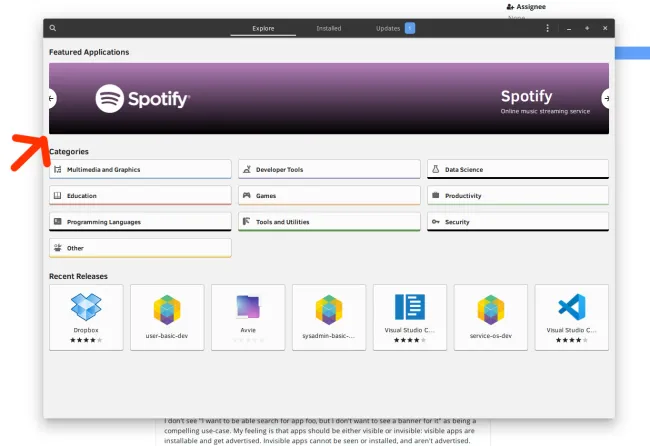Open Programming Languages category
The height and width of the screenshot is (446, 650).
(140, 222)
